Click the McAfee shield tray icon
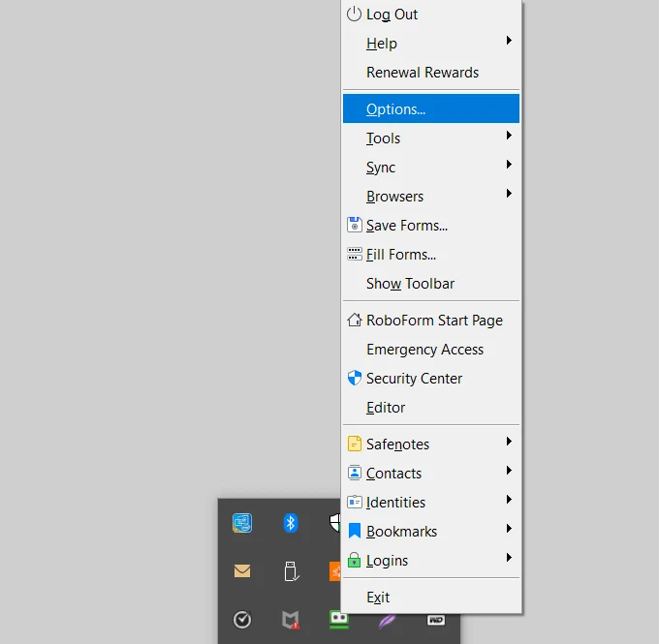 (x=291, y=620)
